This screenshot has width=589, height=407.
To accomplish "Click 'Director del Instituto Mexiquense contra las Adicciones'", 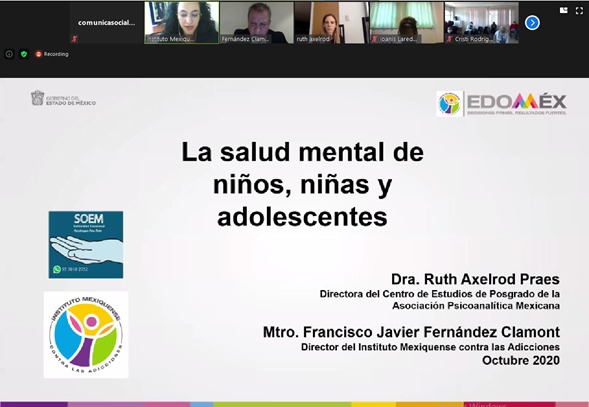I will click(430, 347).
